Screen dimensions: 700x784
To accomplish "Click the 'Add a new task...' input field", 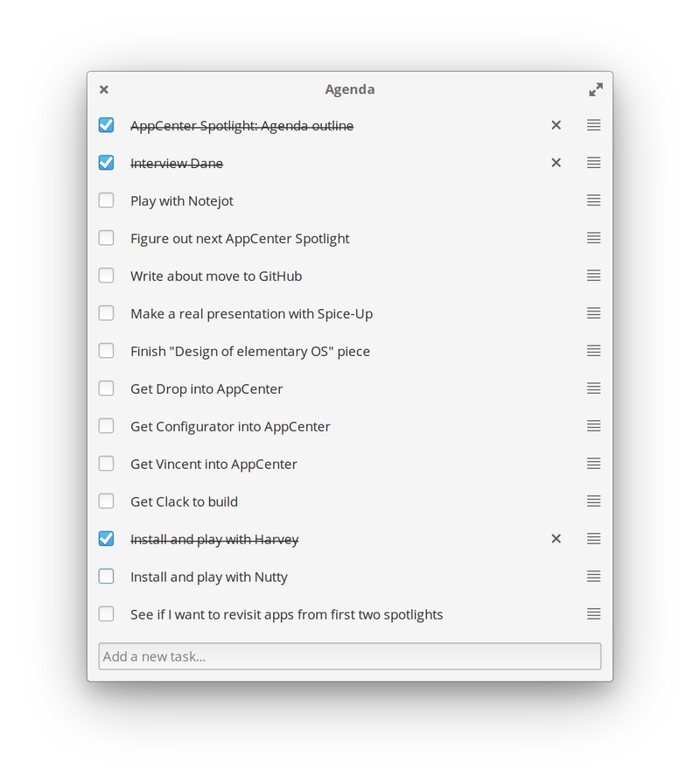I will click(349, 656).
